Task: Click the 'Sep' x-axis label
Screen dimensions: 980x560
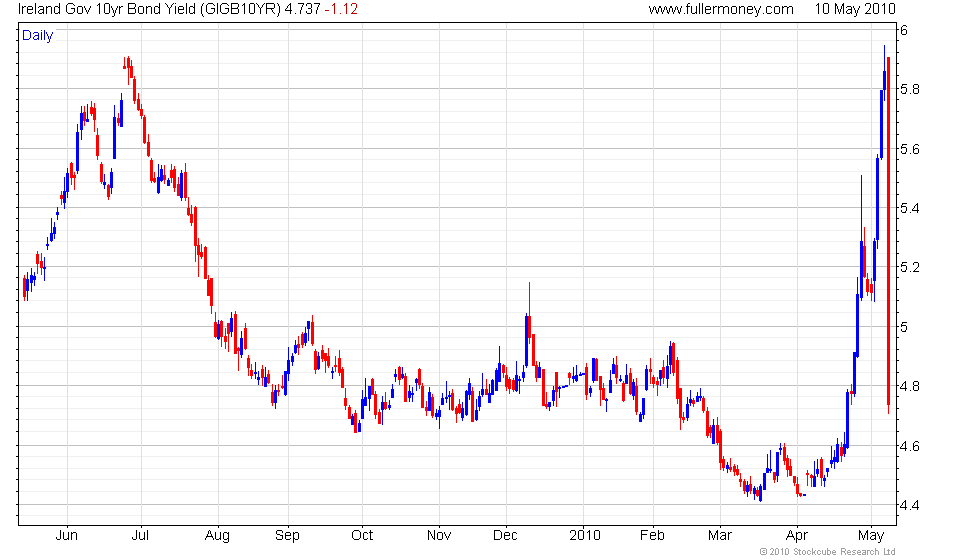Action: [x=288, y=536]
